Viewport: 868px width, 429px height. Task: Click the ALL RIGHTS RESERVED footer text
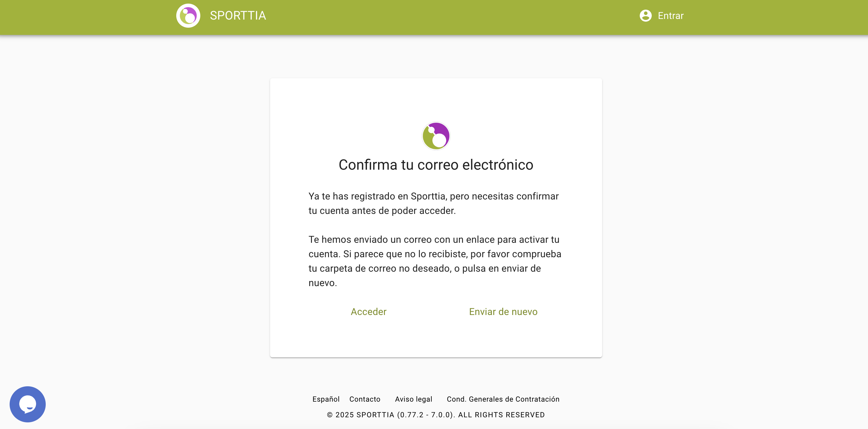[x=501, y=415]
